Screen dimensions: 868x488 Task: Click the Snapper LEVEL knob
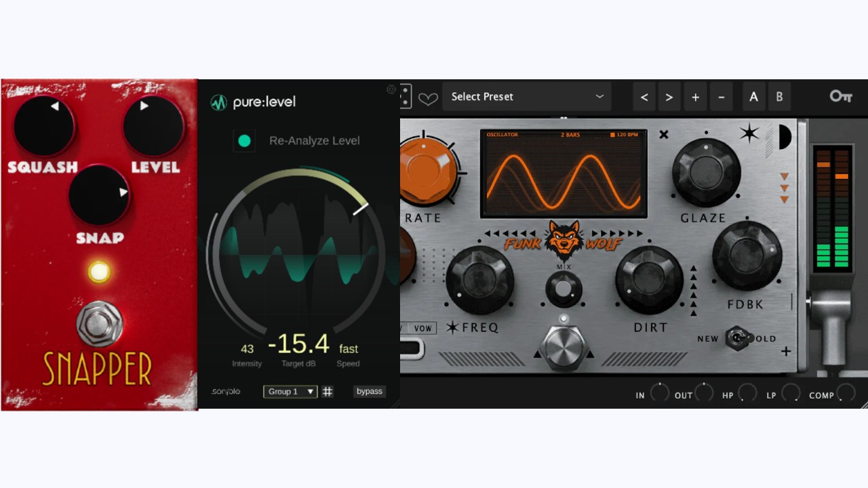pyautogui.click(x=153, y=126)
